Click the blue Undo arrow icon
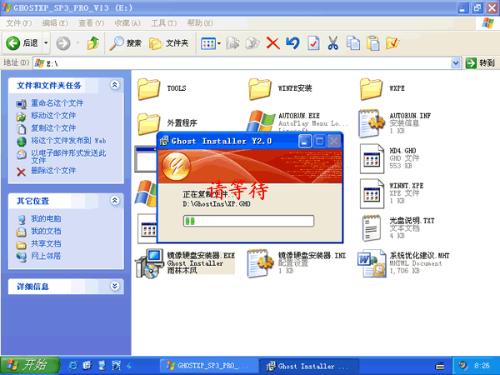Image resolution: width=500 pixels, height=375 pixels. point(293,43)
